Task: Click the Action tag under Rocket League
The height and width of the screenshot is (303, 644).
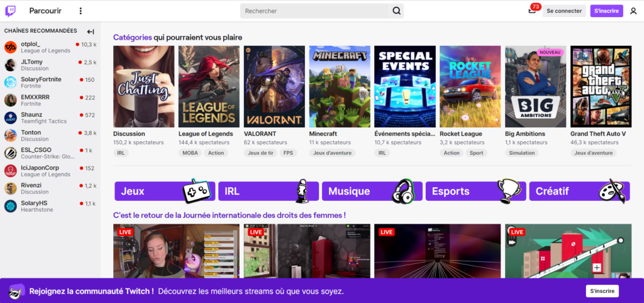Action: (x=452, y=153)
